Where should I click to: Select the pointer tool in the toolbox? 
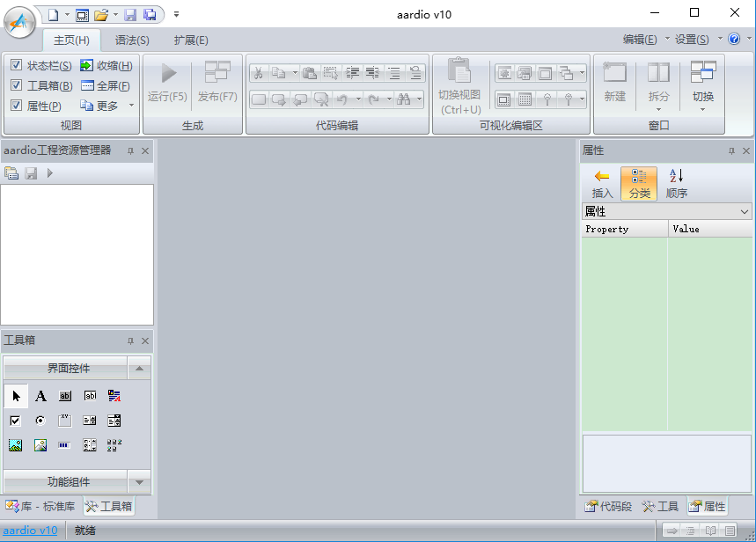click(16, 396)
